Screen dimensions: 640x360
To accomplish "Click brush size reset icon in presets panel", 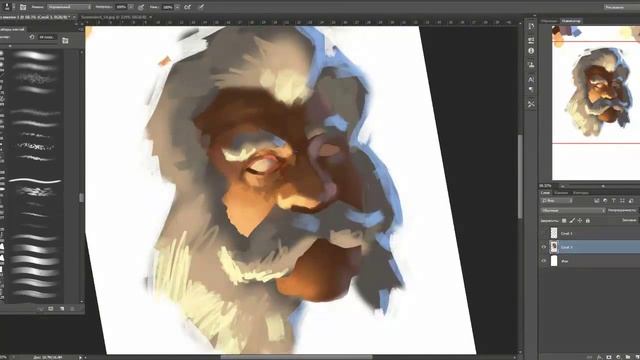I will click(x=32, y=37).
